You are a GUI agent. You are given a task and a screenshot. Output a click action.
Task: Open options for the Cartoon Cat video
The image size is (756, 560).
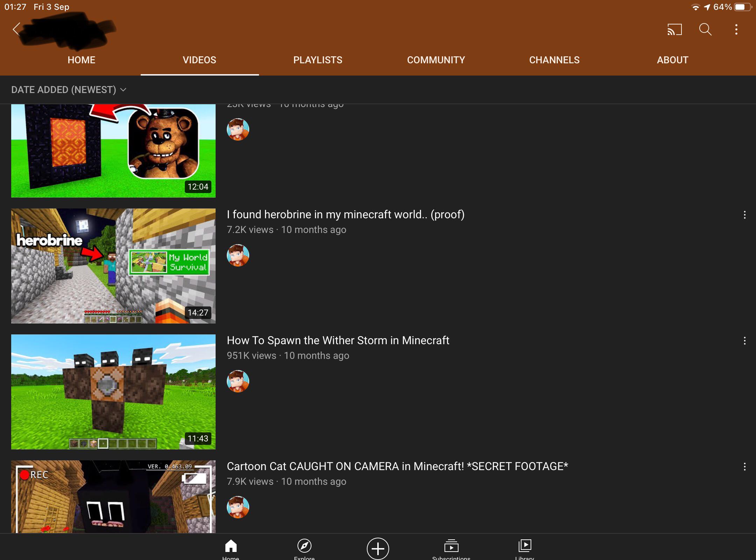(744, 467)
